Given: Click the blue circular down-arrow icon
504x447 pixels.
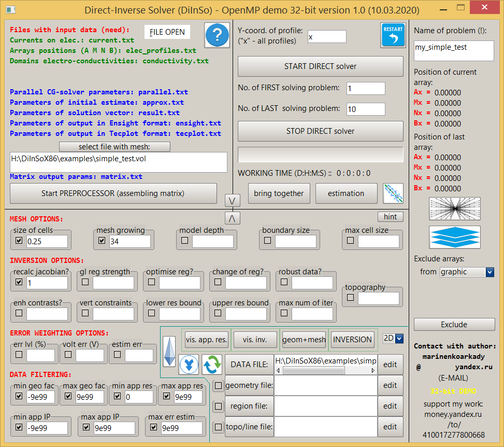Looking at the screenshot, I should coord(189,365).
